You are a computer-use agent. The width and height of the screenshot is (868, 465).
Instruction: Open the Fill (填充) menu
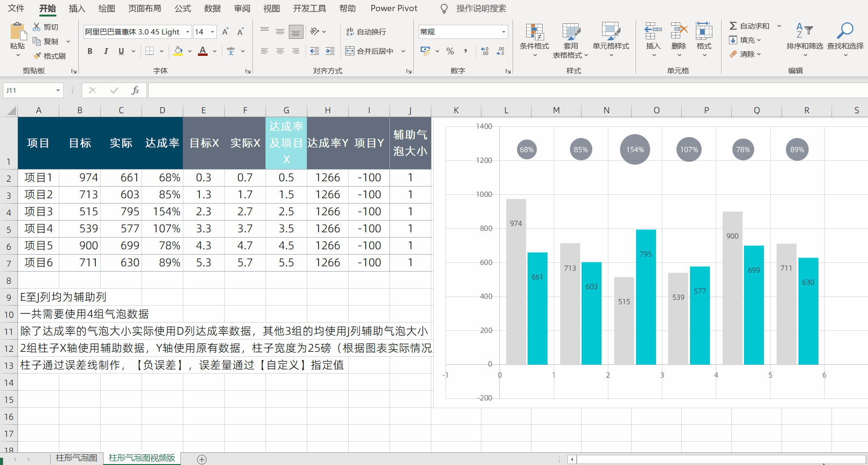[x=745, y=40]
